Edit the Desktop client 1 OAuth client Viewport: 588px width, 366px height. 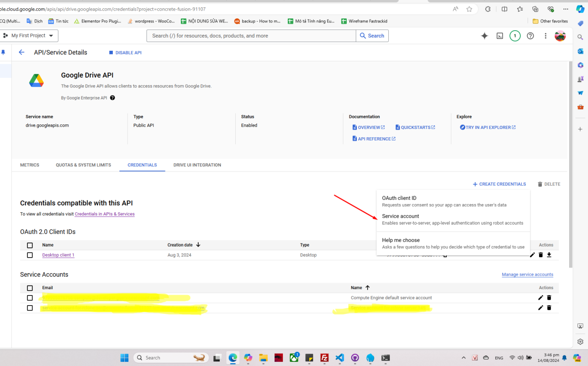tap(532, 255)
